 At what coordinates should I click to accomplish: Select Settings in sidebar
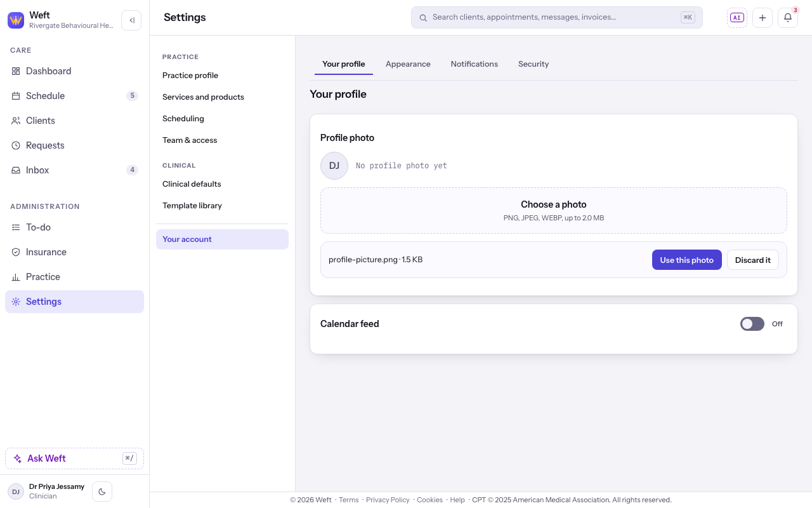[74, 302]
